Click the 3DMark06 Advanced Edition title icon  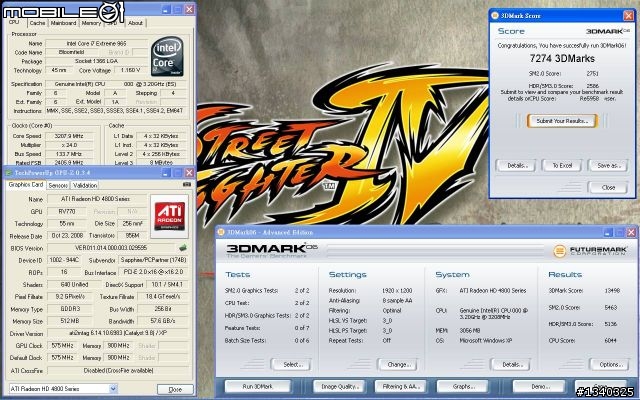pos(221,232)
